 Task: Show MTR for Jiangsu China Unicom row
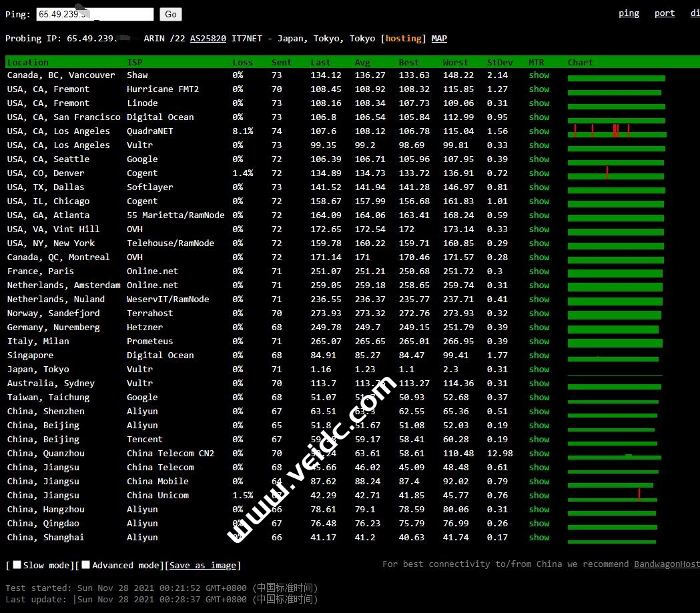pos(539,495)
